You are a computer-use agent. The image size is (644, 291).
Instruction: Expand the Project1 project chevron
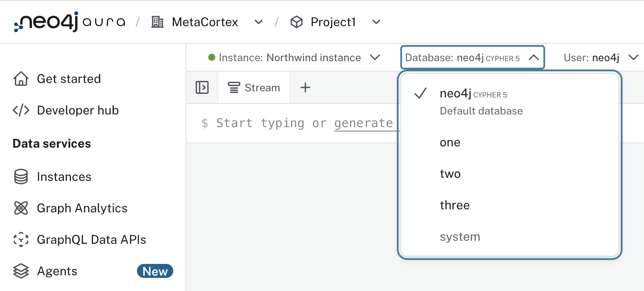coord(376,22)
